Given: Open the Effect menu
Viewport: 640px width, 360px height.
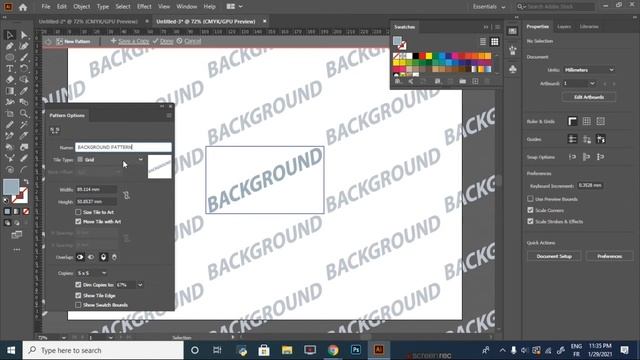Looking at the screenshot, I should coord(144,7).
